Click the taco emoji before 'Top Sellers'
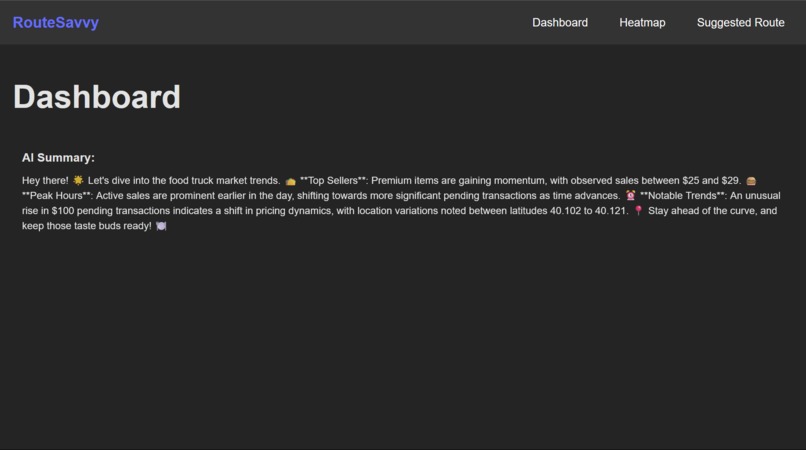The width and height of the screenshot is (806, 450). point(290,181)
